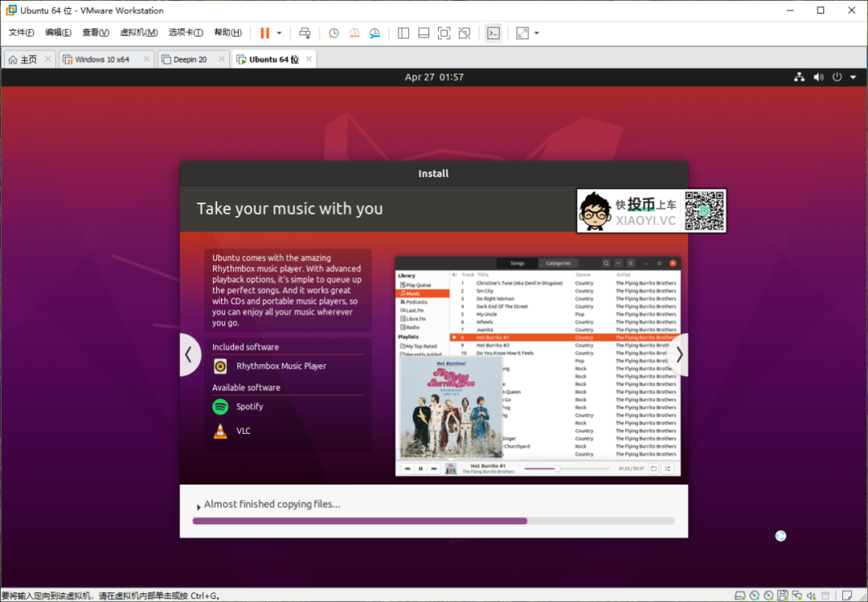Click the installation progress bar
Screen dimensions: 868x602
point(433,520)
